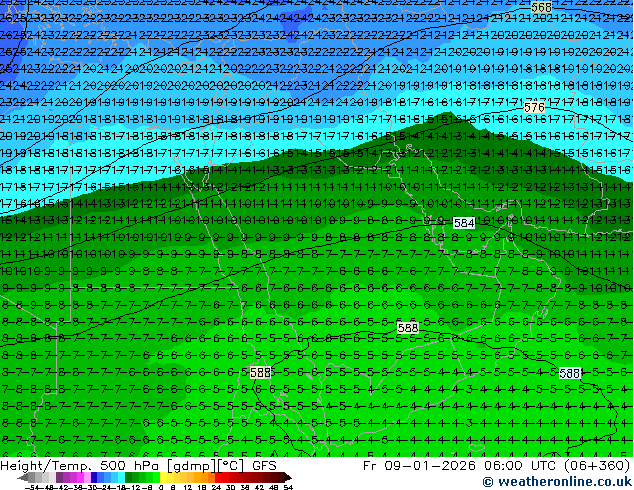Viewport: 634px width, 490px height.
Task: Click the 568 contour label
Action: tap(541, 7)
